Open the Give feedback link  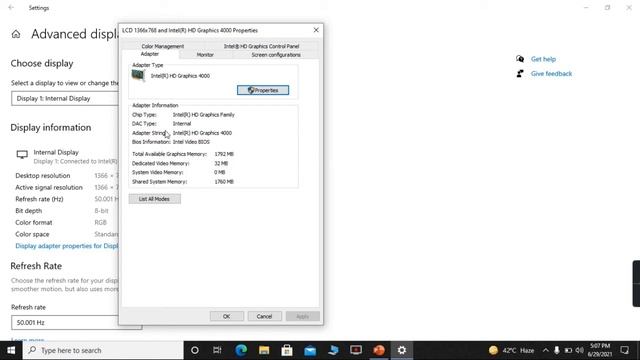(x=551, y=73)
